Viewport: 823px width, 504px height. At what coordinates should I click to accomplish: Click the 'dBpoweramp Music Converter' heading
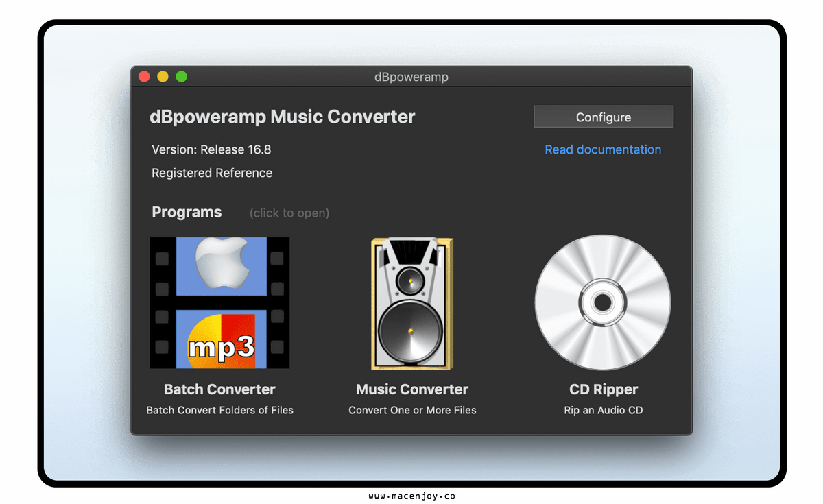pyautogui.click(x=283, y=117)
